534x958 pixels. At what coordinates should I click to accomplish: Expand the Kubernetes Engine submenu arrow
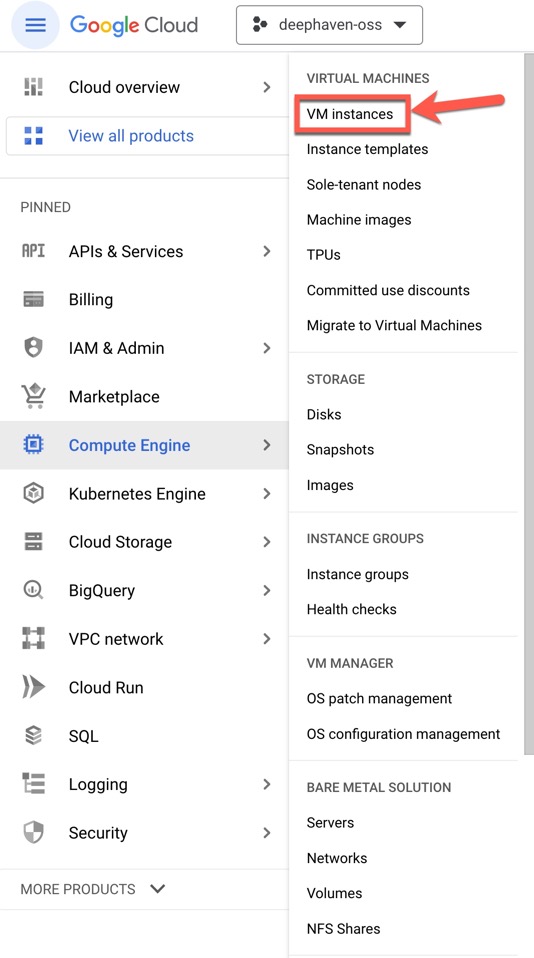pyautogui.click(x=266, y=493)
